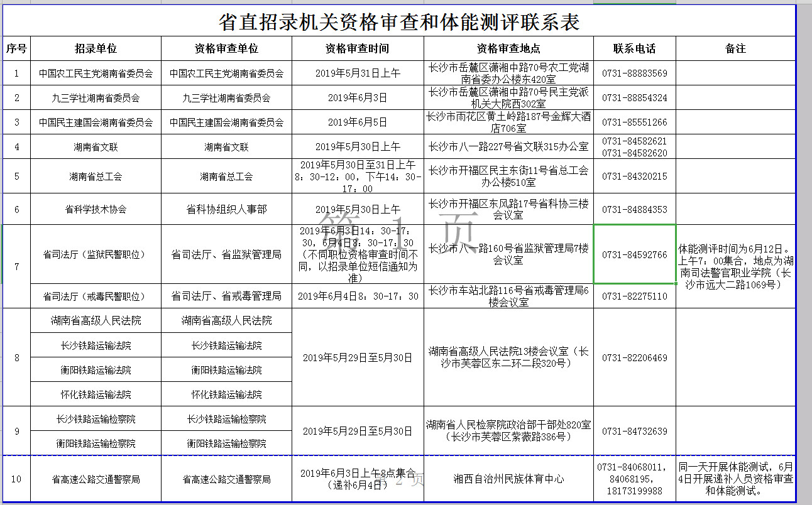The height and width of the screenshot is (505, 812).
Task: Select the 湘西自治州民族体育中心 location cell
Action: [508, 479]
